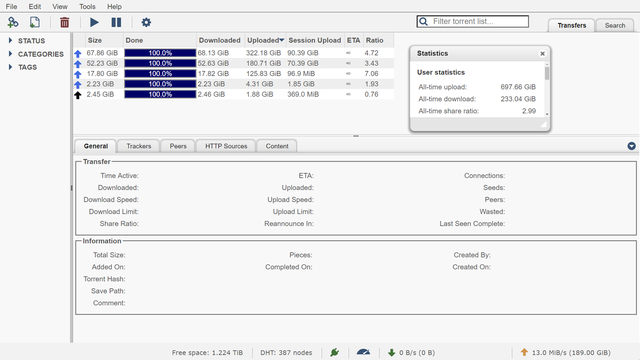Open the Tools menu

pyautogui.click(x=87, y=7)
